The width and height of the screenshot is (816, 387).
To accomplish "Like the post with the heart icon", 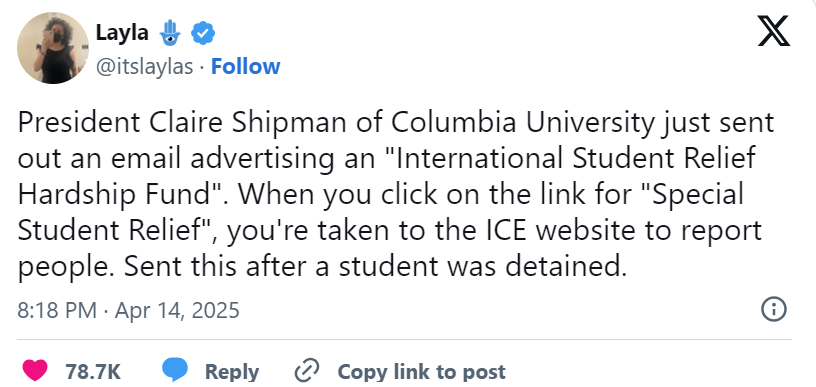I will coord(35,370).
